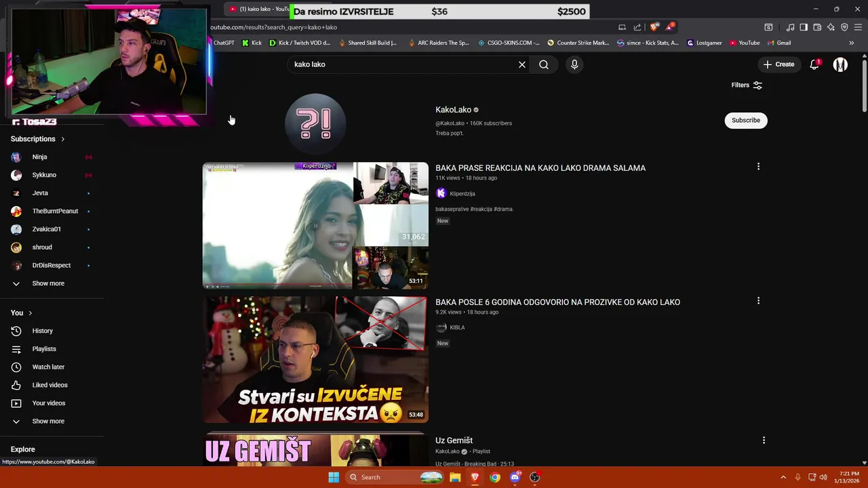Open KakoLako channel avatar
The height and width of the screenshot is (488, 868).
coord(315,123)
